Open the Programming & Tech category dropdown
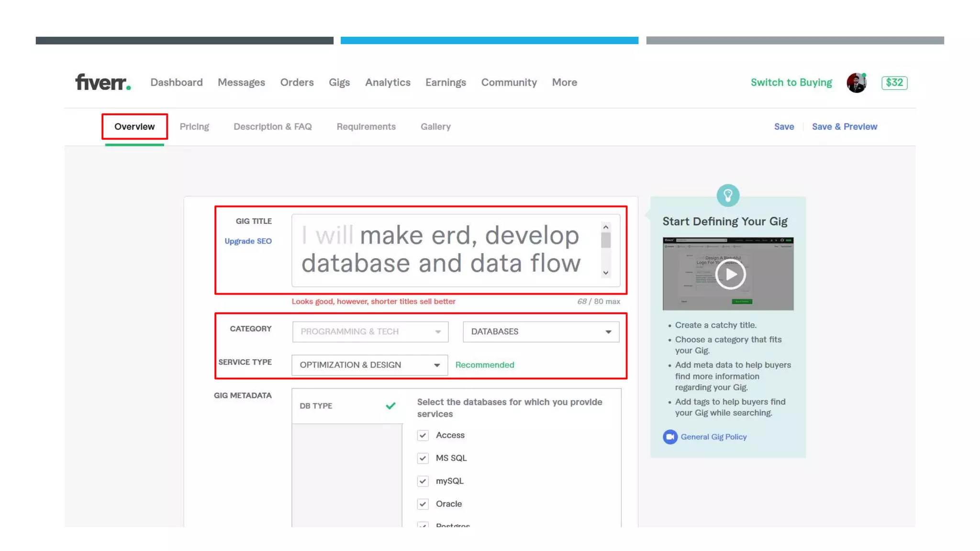The width and height of the screenshot is (980, 551). (370, 331)
